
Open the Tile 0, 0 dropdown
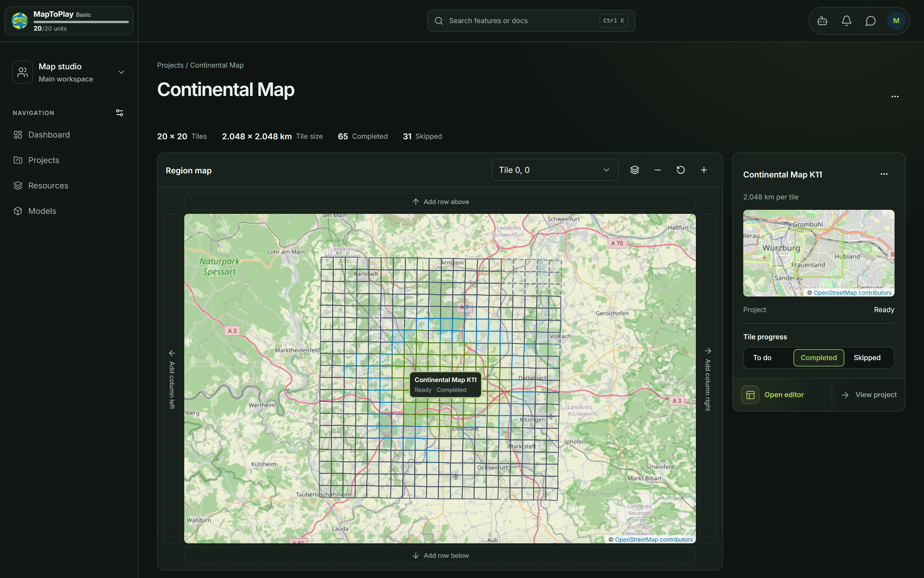tap(554, 170)
